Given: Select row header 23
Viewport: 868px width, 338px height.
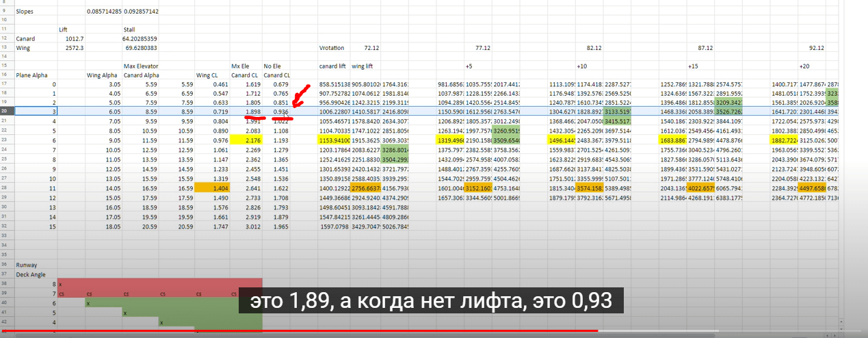Looking at the screenshot, I should [5, 140].
